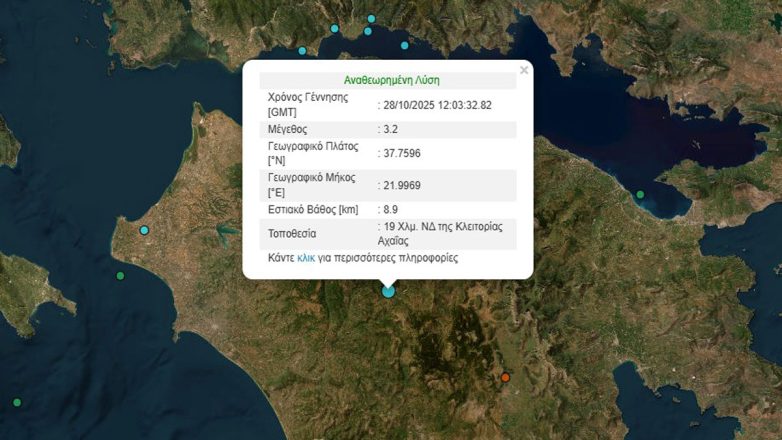Viewport: 782px width, 440px height.
Task: Click the 'Αναθεωρημένη Λύση' header text
Action: tap(391, 80)
